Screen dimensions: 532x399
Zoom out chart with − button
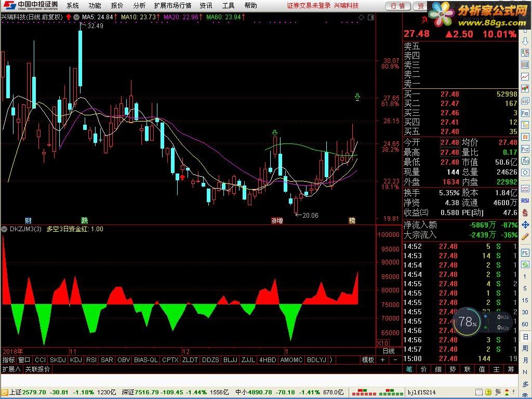pyautogui.click(x=395, y=360)
